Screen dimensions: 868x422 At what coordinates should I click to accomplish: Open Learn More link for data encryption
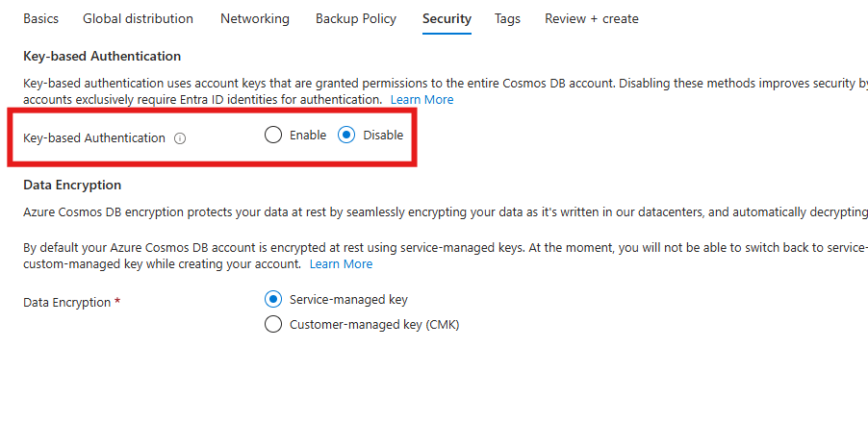click(341, 264)
